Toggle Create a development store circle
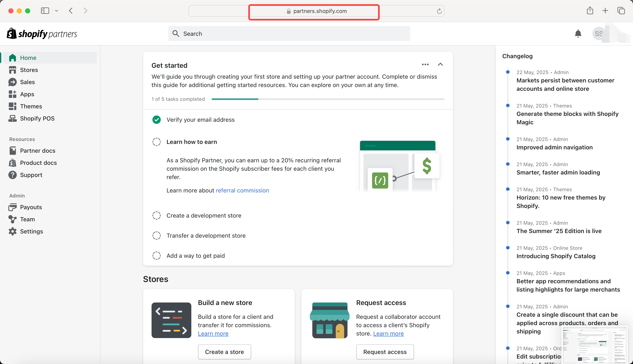 point(157,215)
